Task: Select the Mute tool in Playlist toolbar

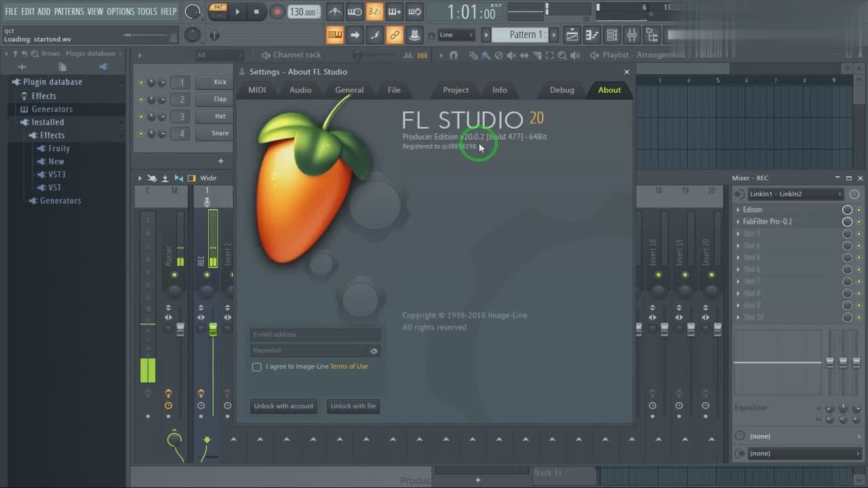Action: (512, 56)
